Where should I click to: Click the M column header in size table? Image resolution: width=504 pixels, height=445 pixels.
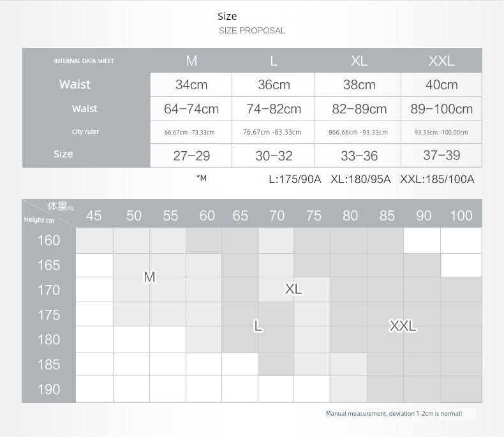point(191,61)
